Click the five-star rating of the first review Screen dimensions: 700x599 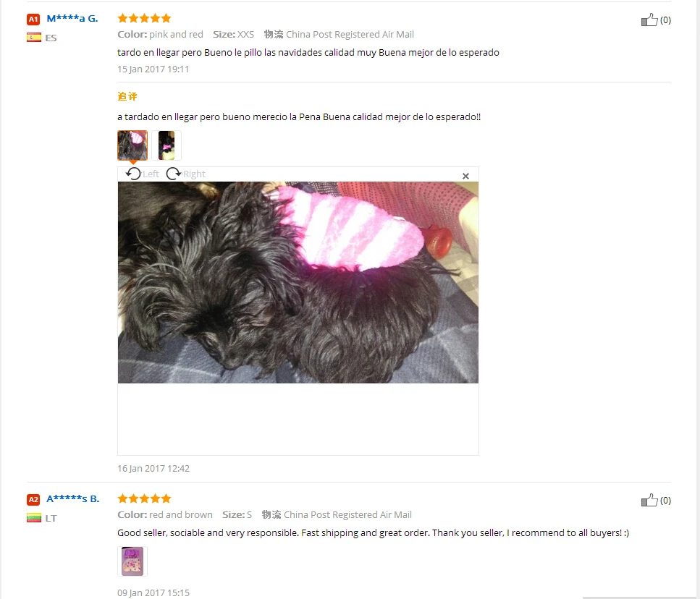point(144,18)
